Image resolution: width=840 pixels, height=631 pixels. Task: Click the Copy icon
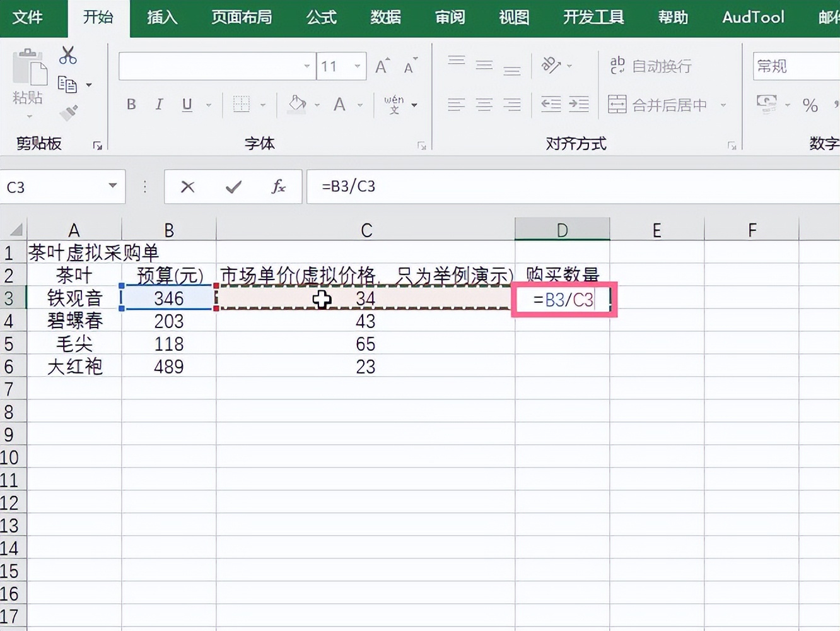66,85
